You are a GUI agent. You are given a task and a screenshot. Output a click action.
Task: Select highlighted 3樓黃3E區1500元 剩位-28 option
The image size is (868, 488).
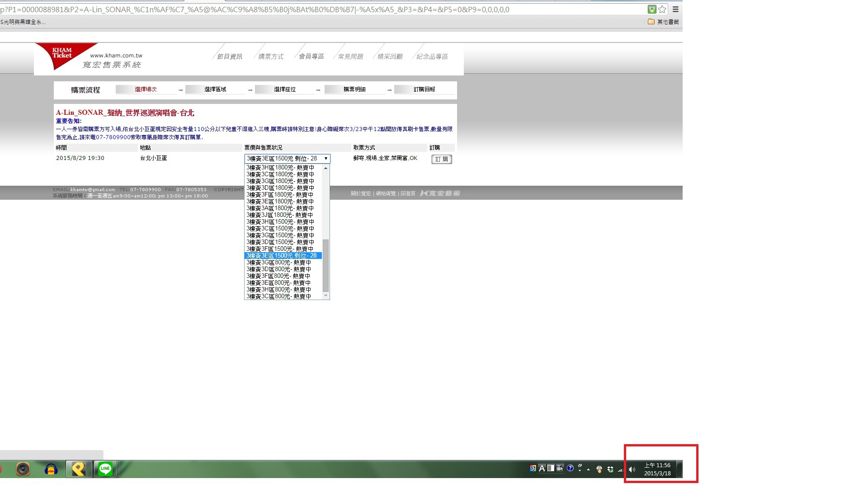[x=283, y=256]
